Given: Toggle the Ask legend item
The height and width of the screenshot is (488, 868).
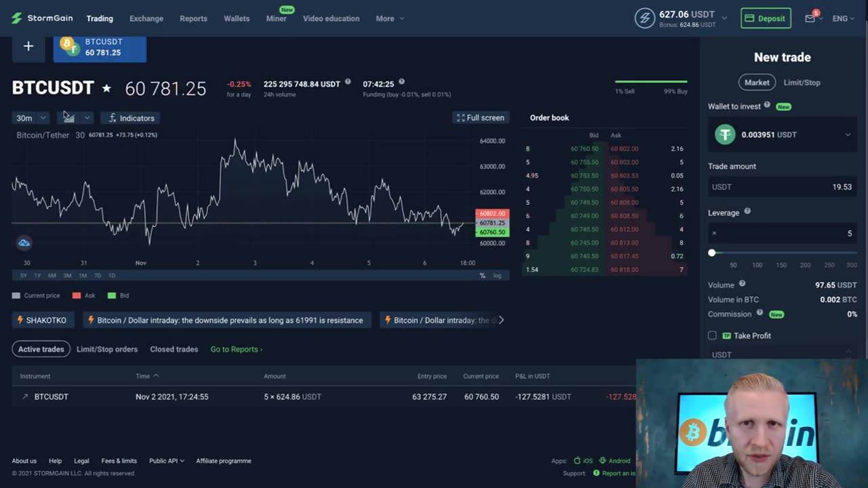Looking at the screenshot, I should 84,296.
